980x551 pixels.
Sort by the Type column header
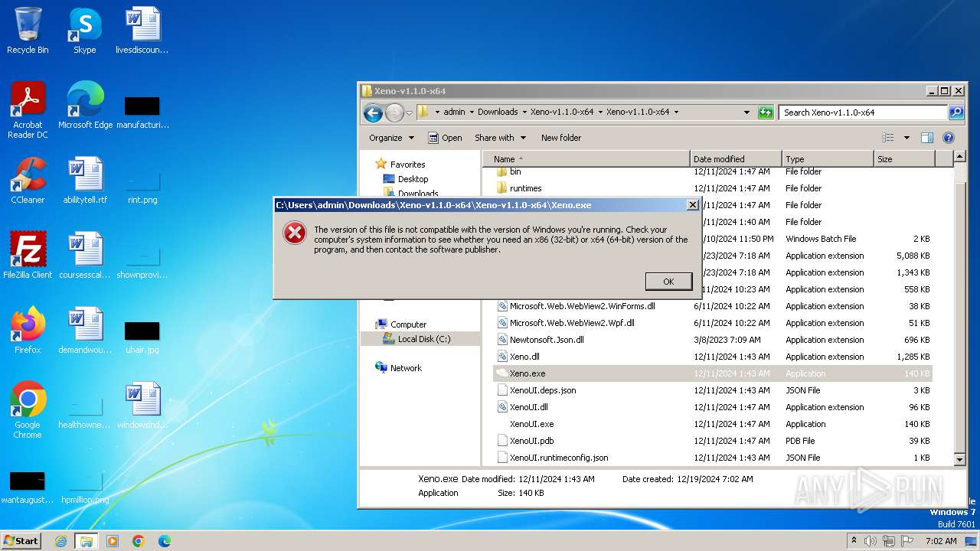828,159
